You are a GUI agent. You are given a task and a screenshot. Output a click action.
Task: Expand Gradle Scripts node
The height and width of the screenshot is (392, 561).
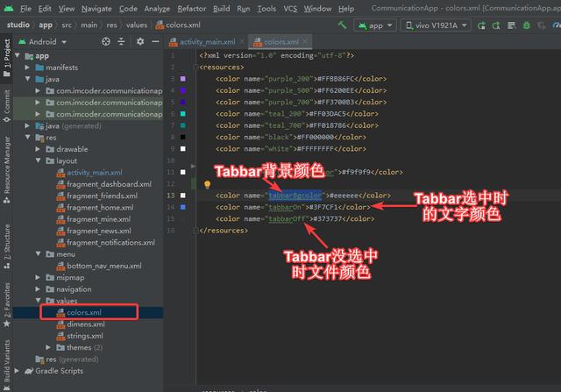point(17,371)
